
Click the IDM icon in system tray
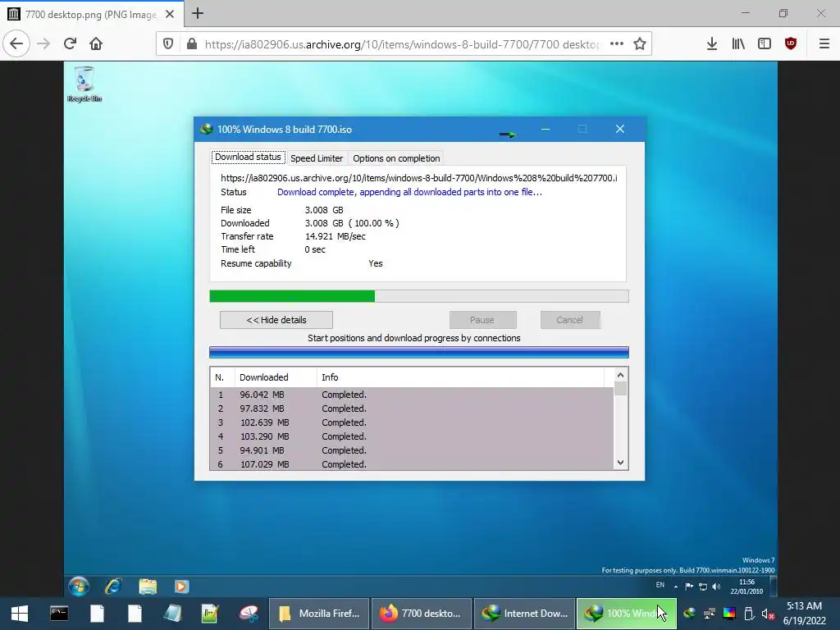coord(689,614)
